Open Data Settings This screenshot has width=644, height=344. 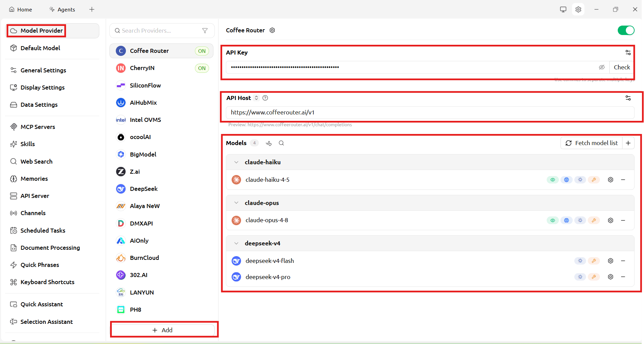tap(53, 105)
